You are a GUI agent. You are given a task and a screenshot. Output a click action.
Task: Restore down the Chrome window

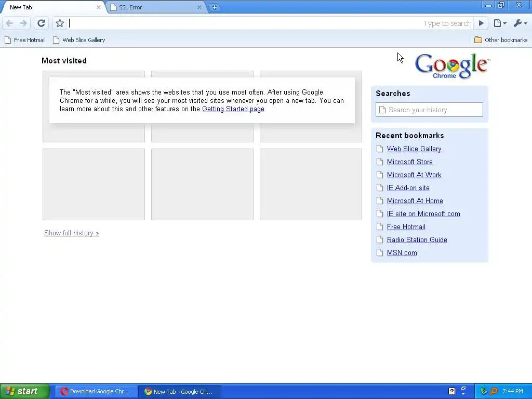click(501, 5)
